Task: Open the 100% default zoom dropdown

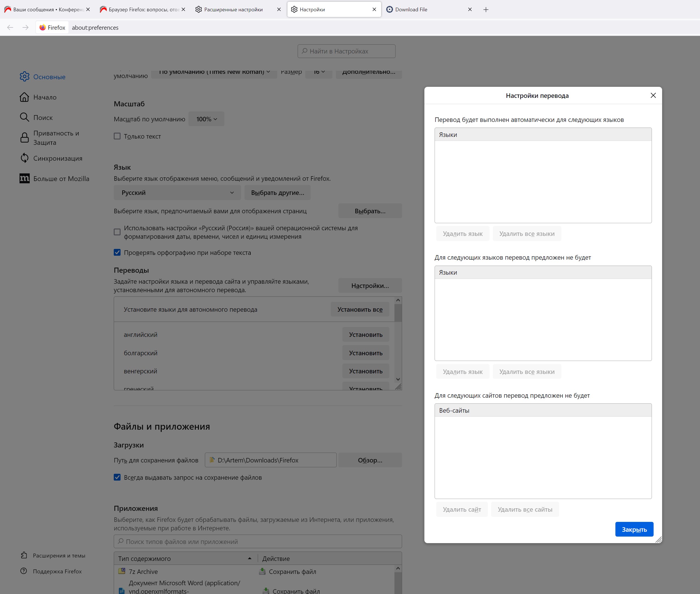Action: tap(206, 119)
